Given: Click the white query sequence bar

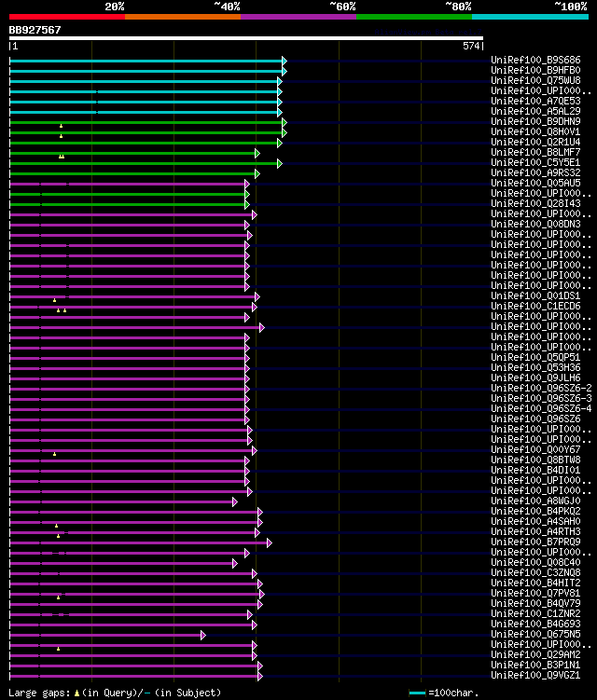Looking at the screenshot, I should (x=245, y=38).
